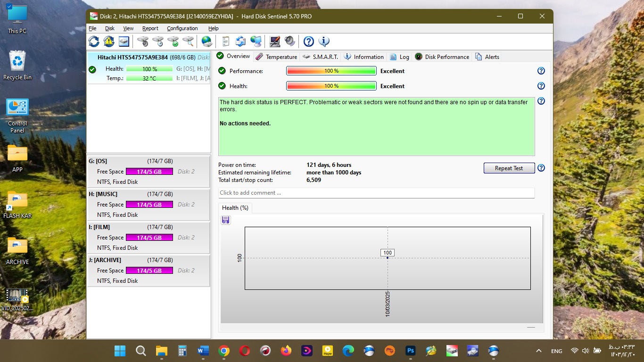Select the G: [OS] partition panel
The height and width of the screenshot is (362, 644).
pyautogui.click(x=149, y=172)
